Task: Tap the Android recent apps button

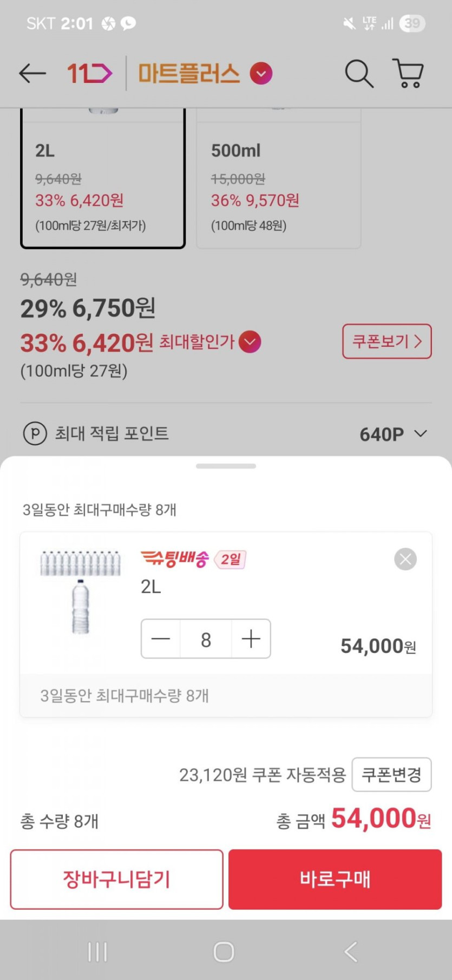Action: [97, 951]
